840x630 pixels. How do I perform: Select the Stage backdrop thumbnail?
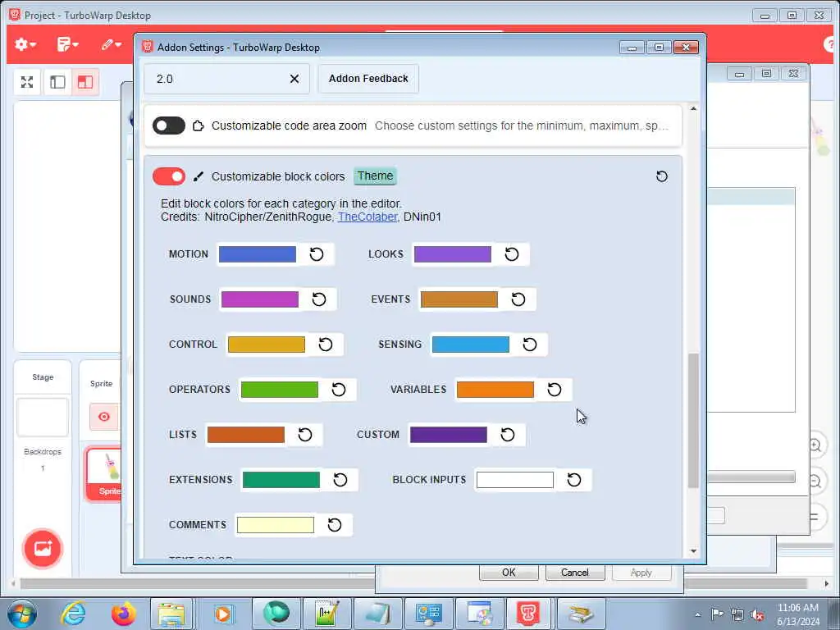click(43, 418)
